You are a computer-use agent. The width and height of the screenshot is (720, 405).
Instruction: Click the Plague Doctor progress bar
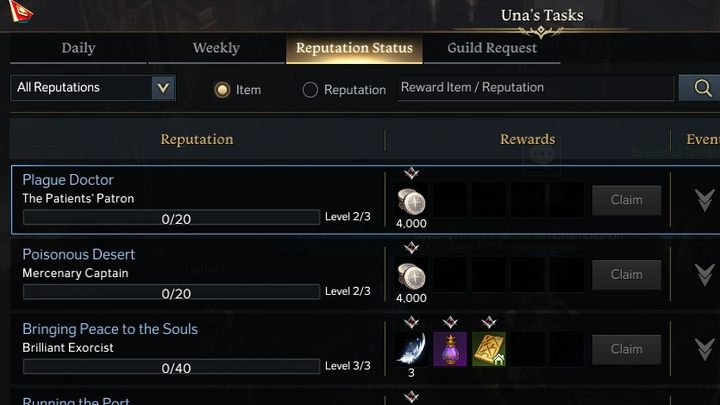coord(169,217)
